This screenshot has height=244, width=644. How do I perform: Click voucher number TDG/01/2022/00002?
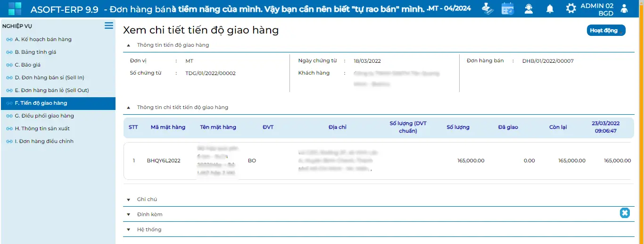[x=210, y=74]
